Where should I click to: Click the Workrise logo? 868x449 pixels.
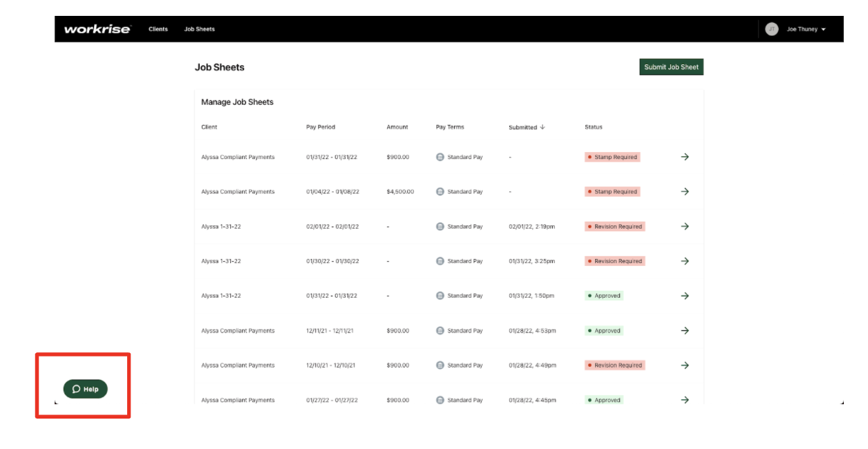pyautogui.click(x=97, y=29)
